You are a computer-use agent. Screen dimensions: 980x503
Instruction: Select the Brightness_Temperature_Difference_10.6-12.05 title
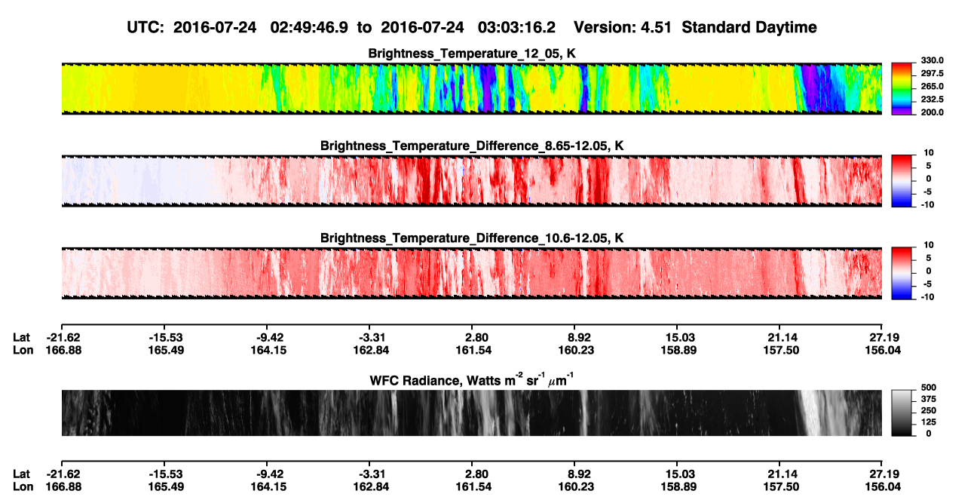[x=472, y=238]
